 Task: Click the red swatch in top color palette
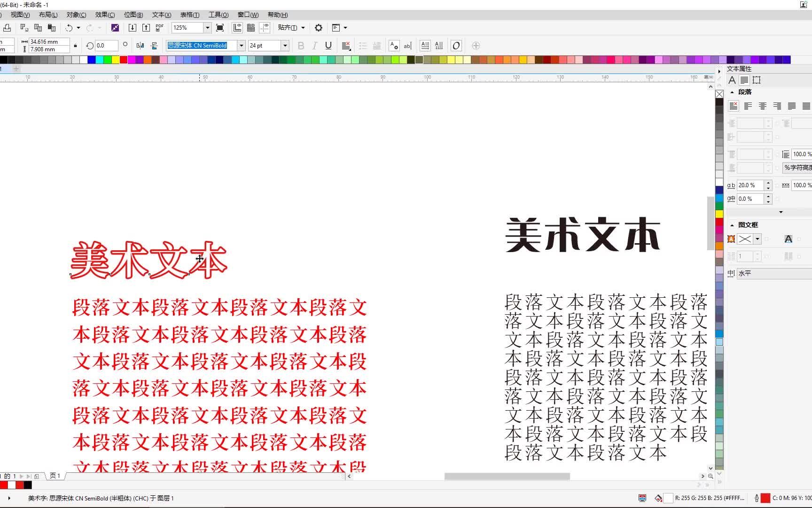[124, 60]
